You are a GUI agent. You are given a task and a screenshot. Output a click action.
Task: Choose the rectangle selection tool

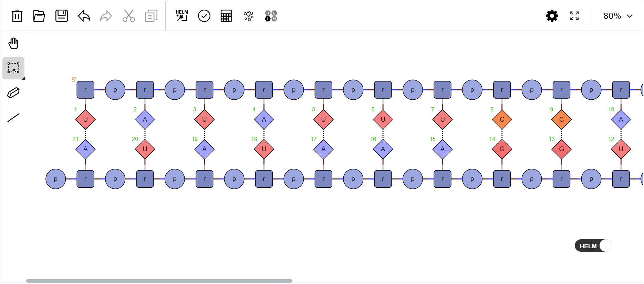coord(13,68)
